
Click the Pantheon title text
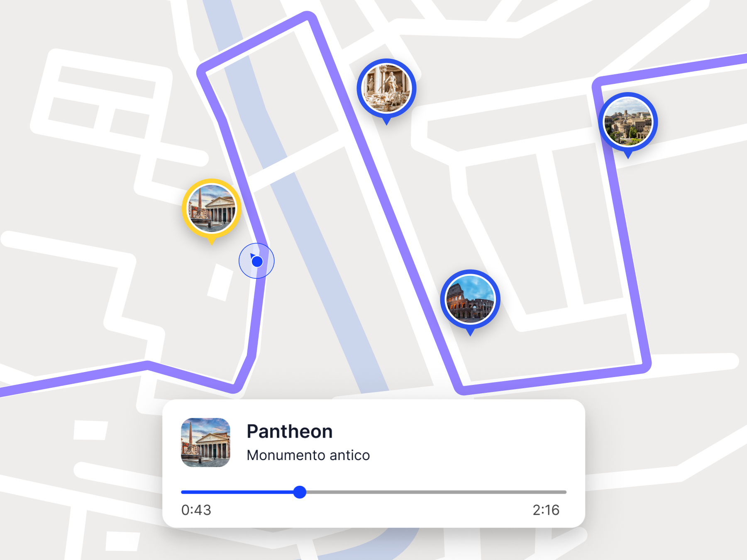click(x=289, y=431)
